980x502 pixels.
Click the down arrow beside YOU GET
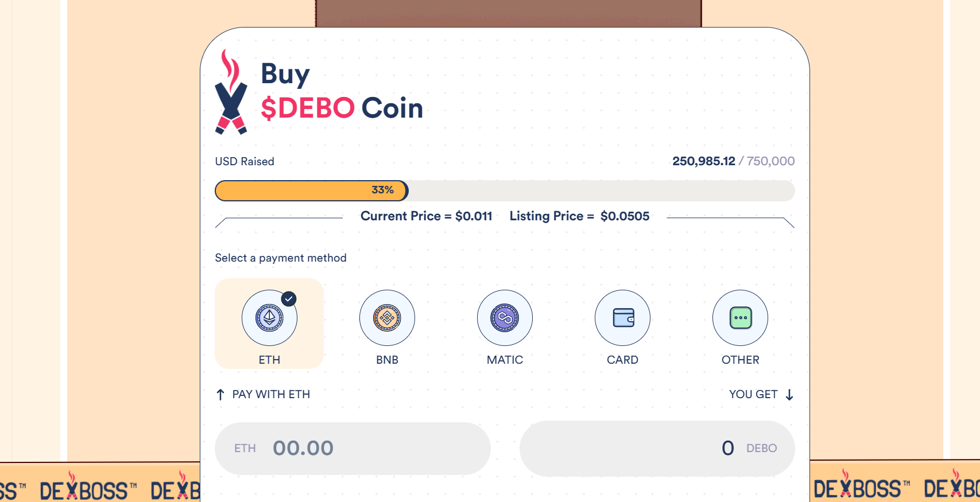(789, 395)
